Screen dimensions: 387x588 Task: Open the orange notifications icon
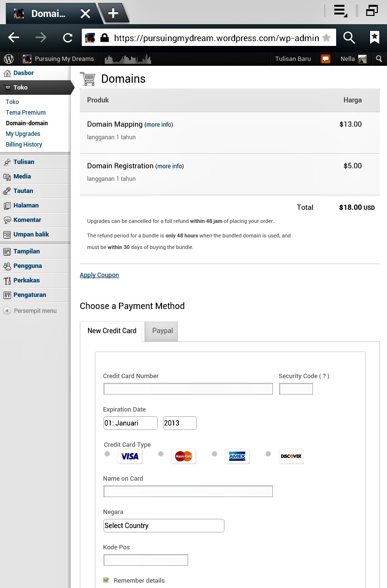(326, 59)
